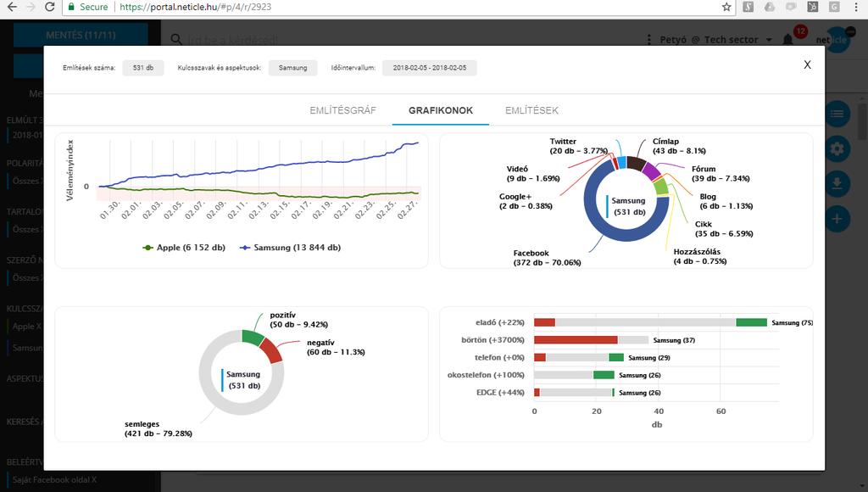The width and height of the screenshot is (868, 492).
Task: Click the Fórum (39 db – 7.34%) label
Action: (721, 174)
